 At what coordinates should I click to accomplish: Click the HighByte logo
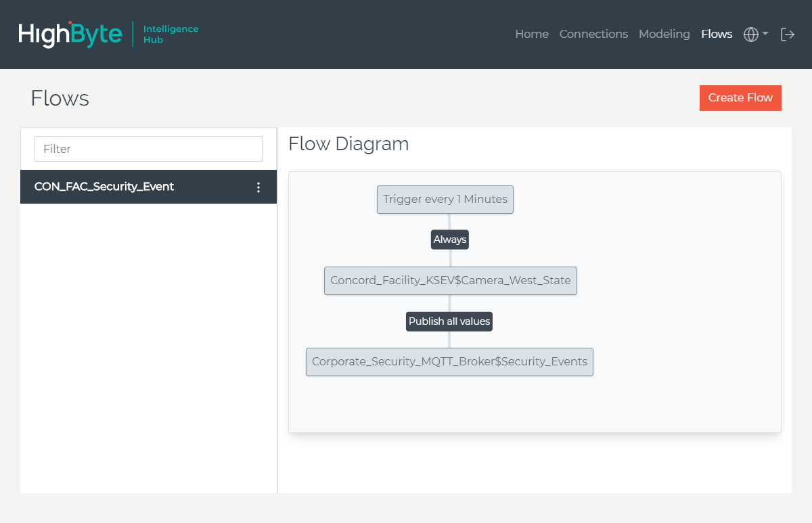(70, 35)
